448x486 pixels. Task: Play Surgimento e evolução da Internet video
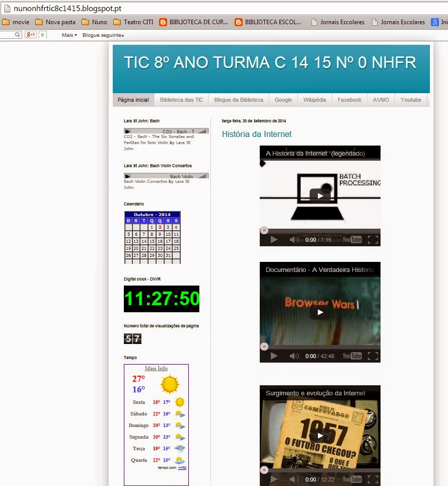click(320, 436)
